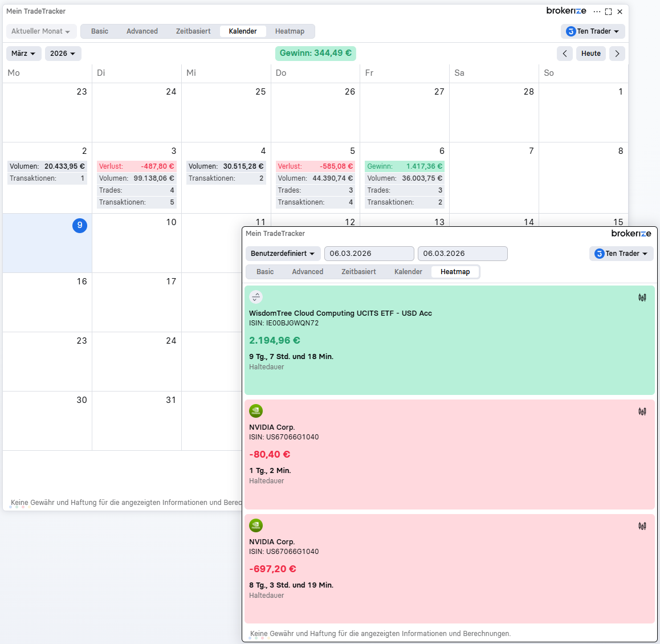This screenshot has width=660, height=644.
Task: Open chart icon on WisdomTree heatmap card
Action: tap(642, 297)
